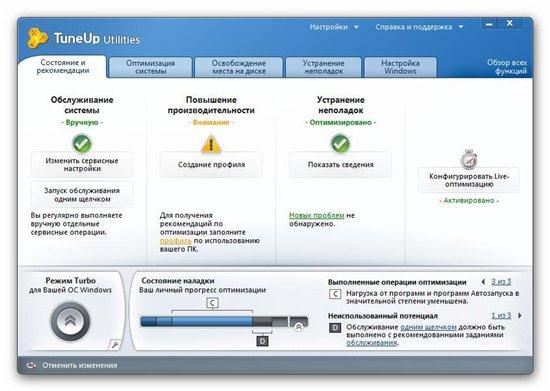Close the TuneUp Utilities window
This screenshot has height=391, width=550.
pos(510,24)
